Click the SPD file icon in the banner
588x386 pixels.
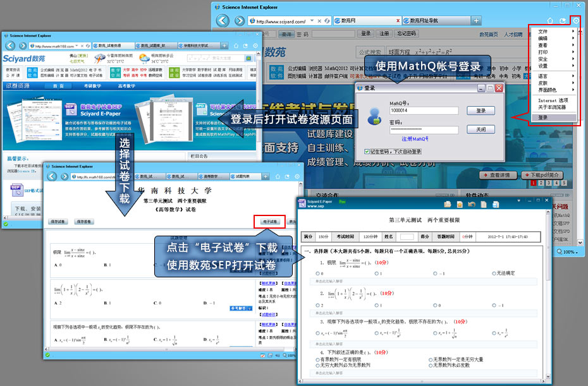point(200,109)
